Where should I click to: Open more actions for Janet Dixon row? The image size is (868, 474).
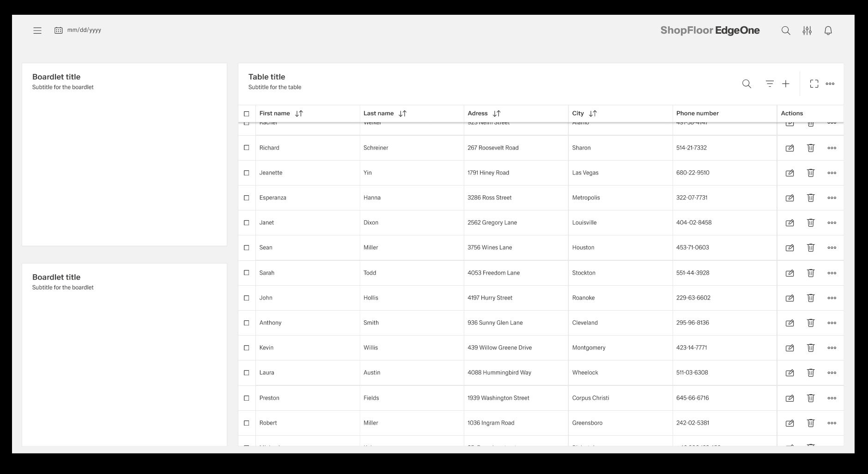[x=832, y=222]
